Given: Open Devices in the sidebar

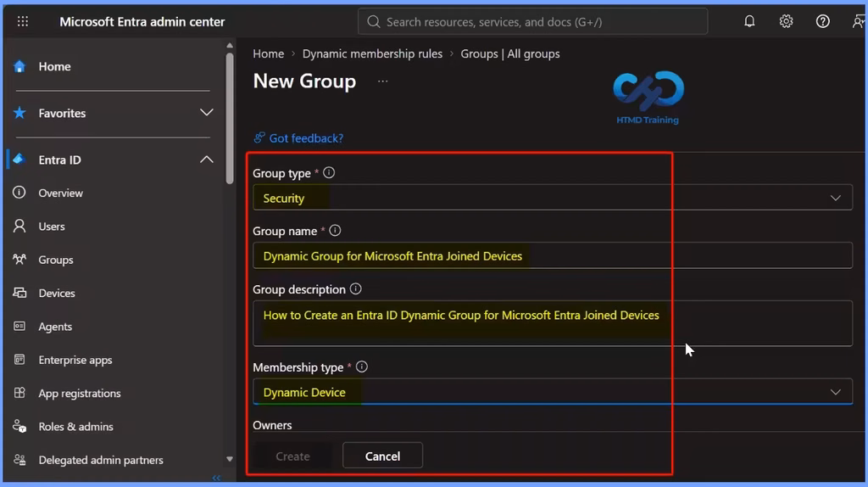Looking at the screenshot, I should click(57, 293).
